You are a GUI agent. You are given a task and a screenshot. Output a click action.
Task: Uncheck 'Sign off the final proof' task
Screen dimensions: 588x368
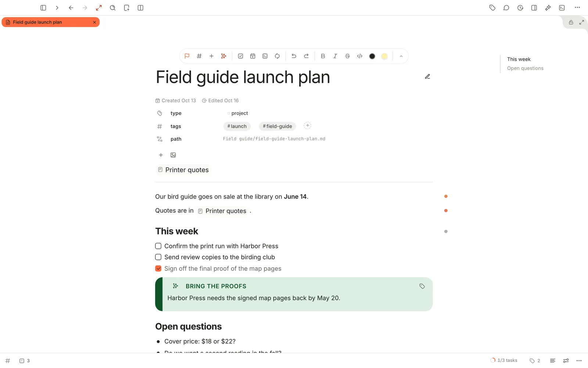click(x=158, y=269)
